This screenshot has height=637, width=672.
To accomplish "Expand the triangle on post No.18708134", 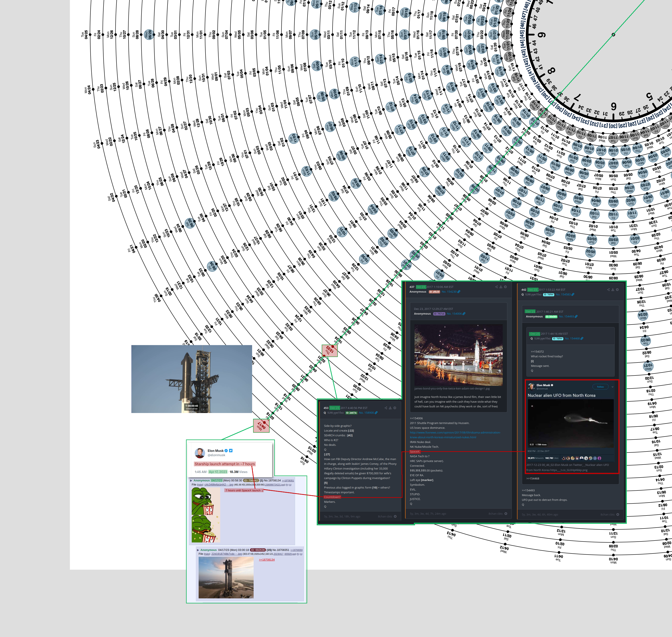I will pos(191,481).
